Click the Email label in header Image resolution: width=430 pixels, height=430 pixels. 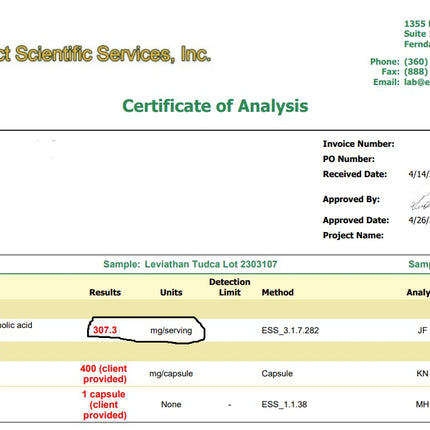386,82
